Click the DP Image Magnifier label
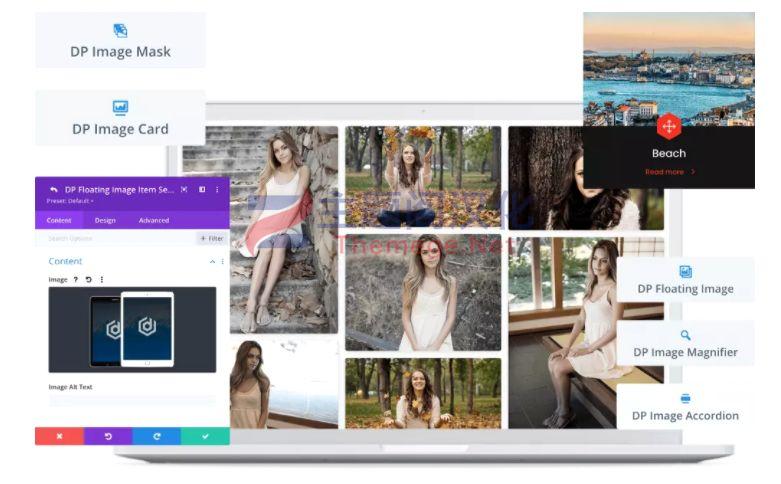Image resolution: width=781 pixels, height=484 pixels. 685,352
